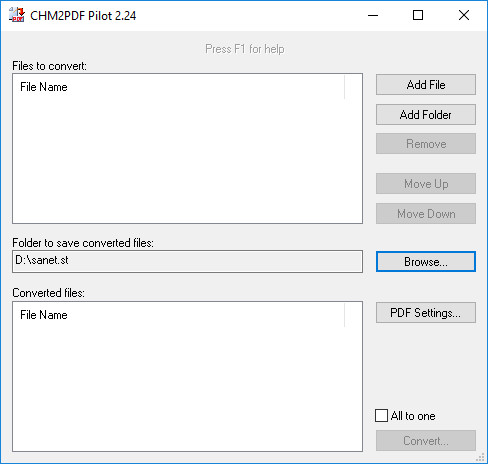
Task: Close the CHM2PDF Pilot window
Action: coord(464,15)
